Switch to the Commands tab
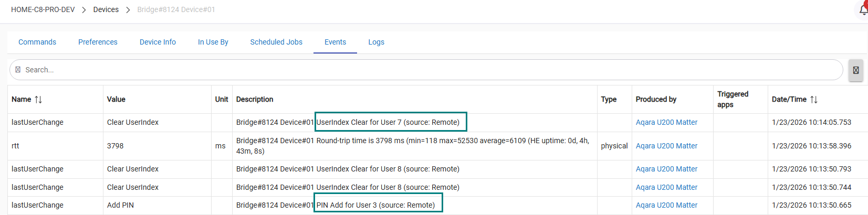868x215 pixels. coord(37,42)
